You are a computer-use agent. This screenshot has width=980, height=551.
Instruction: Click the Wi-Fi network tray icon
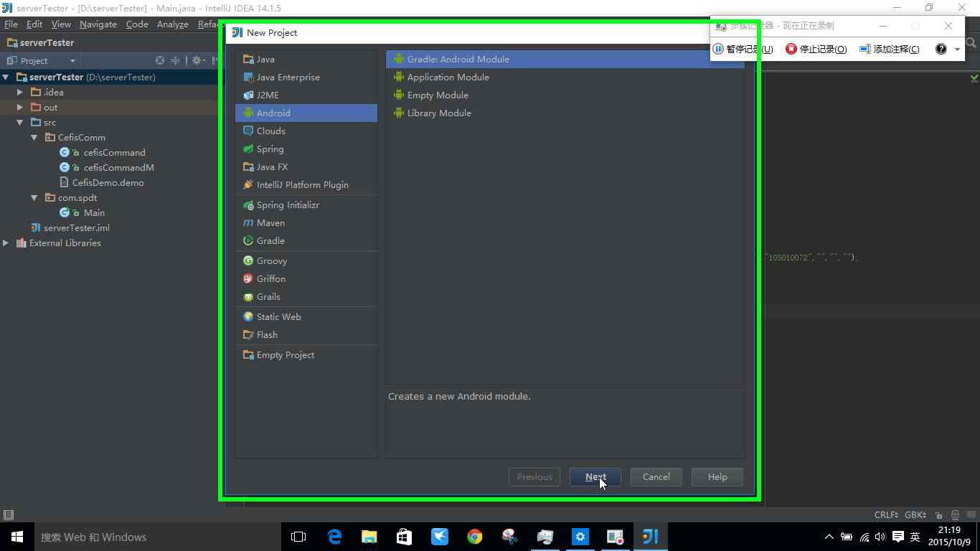click(864, 537)
